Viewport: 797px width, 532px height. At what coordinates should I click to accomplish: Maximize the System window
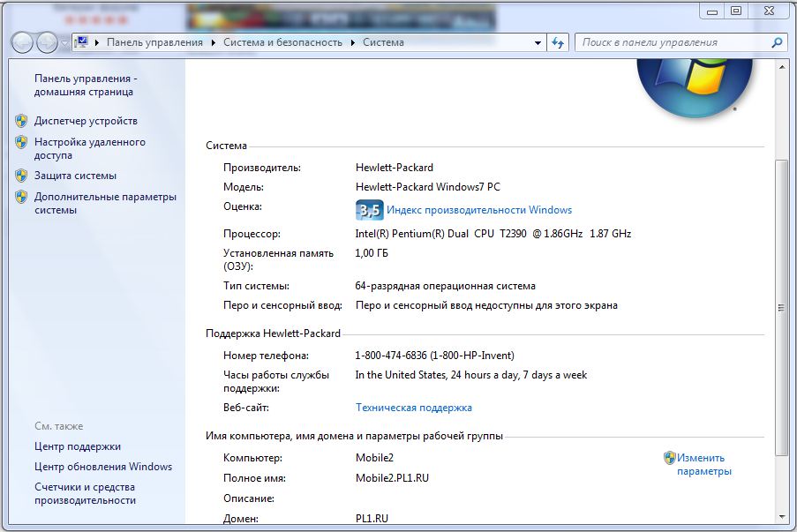click(736, 11)
